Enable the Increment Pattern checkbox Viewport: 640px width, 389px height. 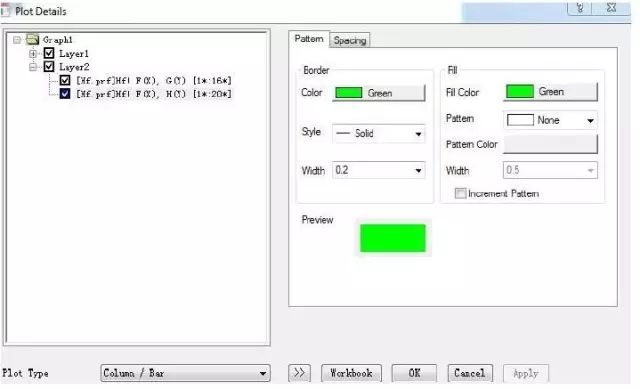[x=460, y=193]
